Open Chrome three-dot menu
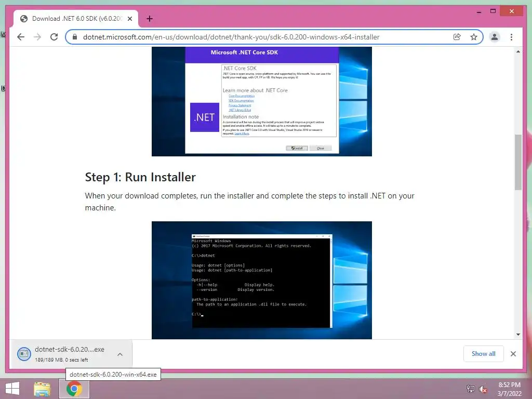Image resolution: width=532 pixels, height=399 pixels. (511, 37)
